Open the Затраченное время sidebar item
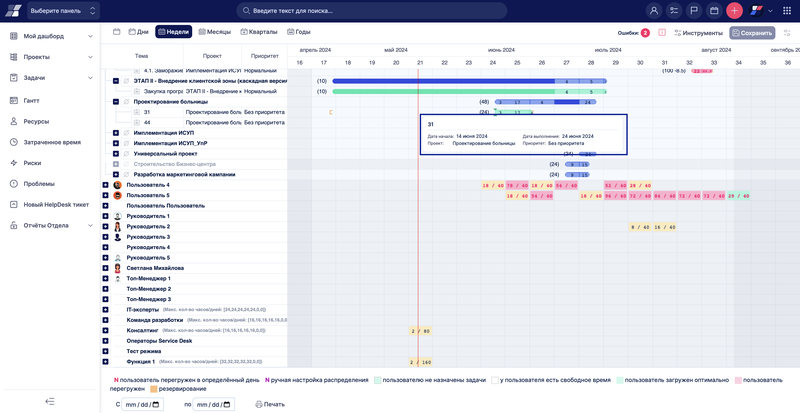The width and height of the screenshot is (800, 413). [50, 142]
